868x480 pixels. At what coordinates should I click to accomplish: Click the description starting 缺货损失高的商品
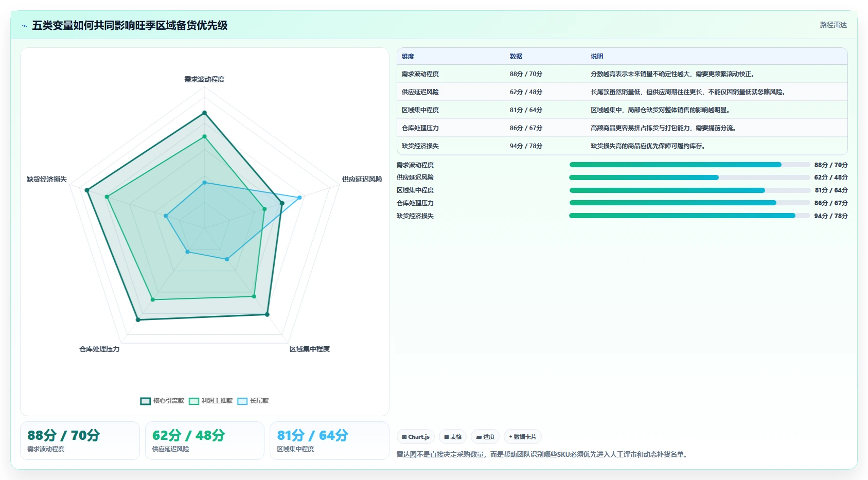click(648, 146)
